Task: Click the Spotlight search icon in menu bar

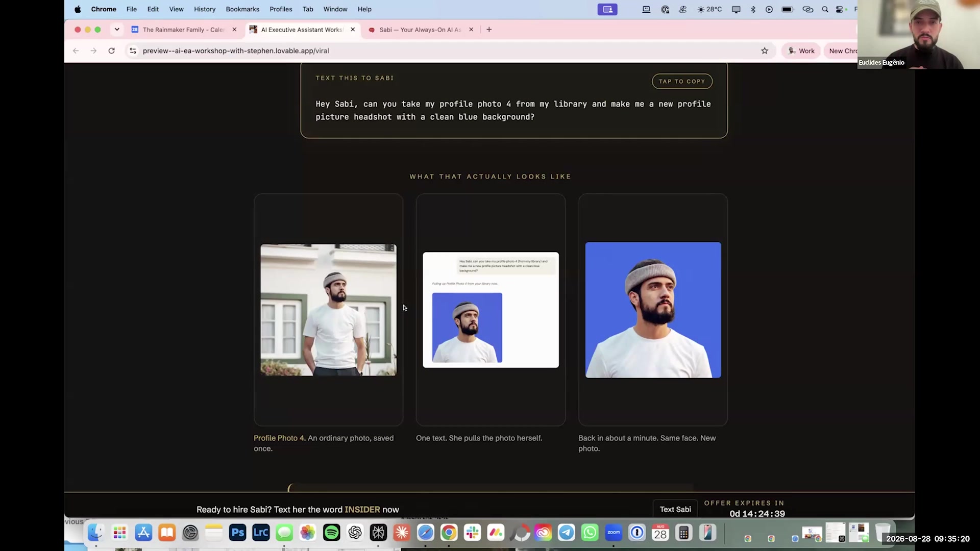Action: coord(825,9)
